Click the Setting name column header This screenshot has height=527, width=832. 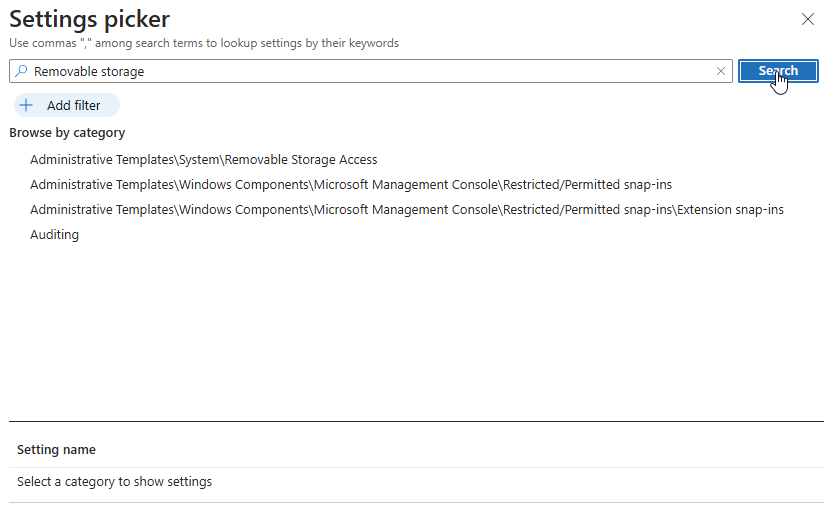56,450
